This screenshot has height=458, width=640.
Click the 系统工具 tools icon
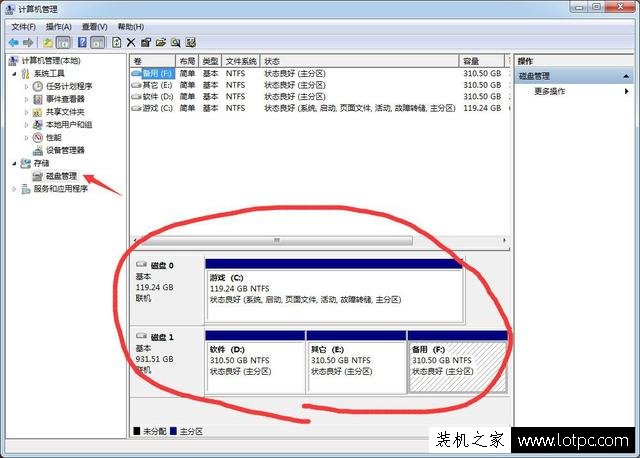coord(25,74)
